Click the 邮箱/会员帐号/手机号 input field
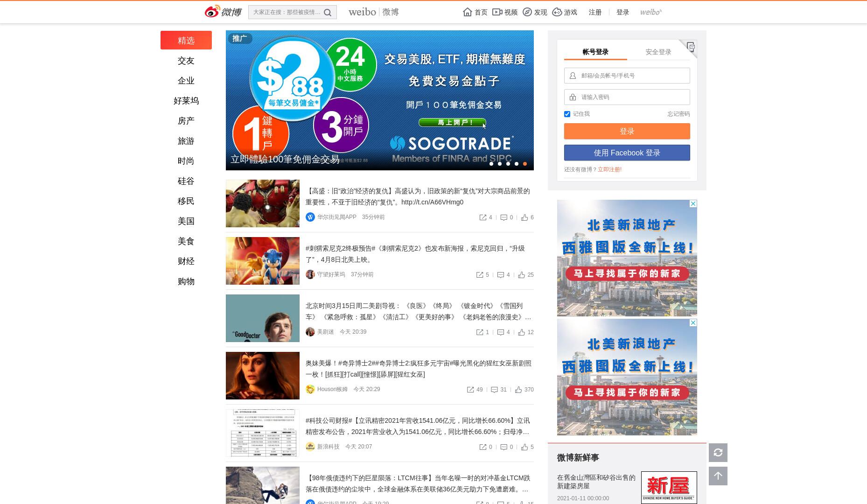The height and width of the screenshot is (504, 867). (x=627, y=76)
